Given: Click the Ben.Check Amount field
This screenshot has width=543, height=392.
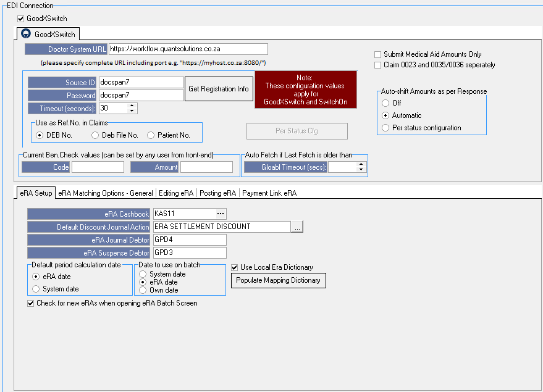Looking at the screenshot, I should pos(206,167).
